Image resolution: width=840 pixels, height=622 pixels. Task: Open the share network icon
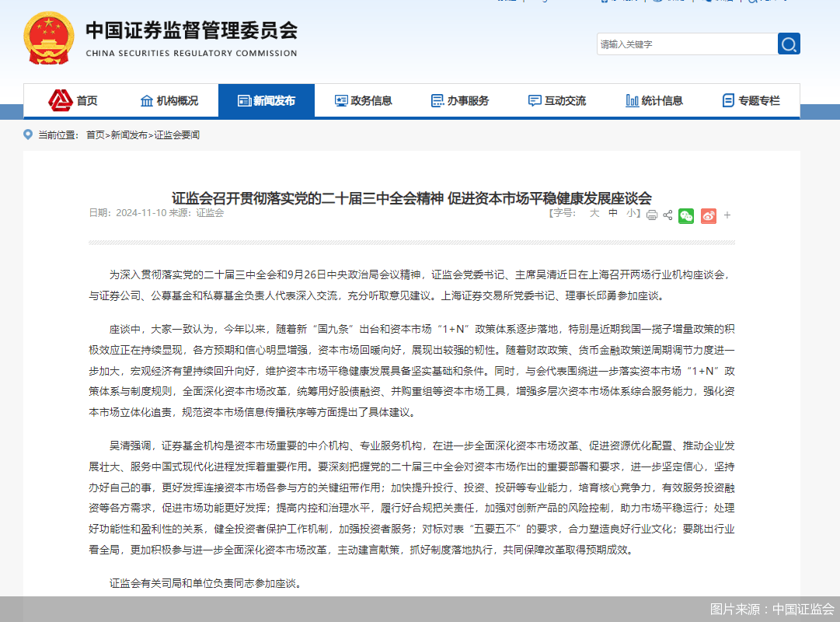668,215
